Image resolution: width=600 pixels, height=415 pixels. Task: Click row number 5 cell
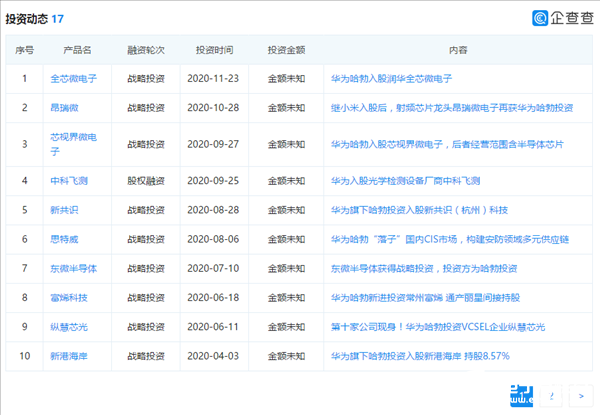tap(24, 210)
